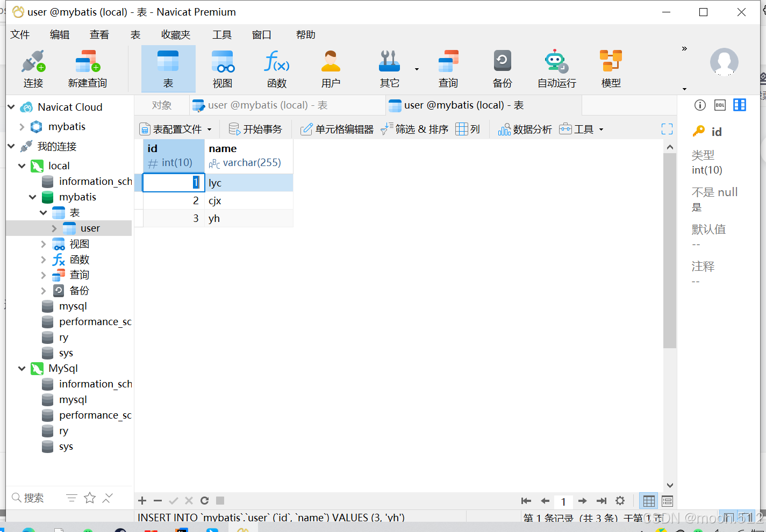
Task: Open the 新建查询 (New Query) tool
Action: [87, 67]
